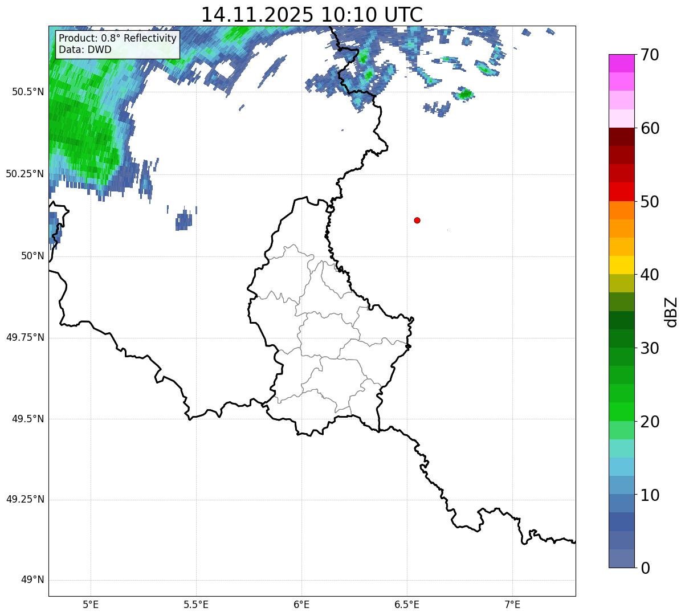Click the colorbar tick label 50

(649, 202)
